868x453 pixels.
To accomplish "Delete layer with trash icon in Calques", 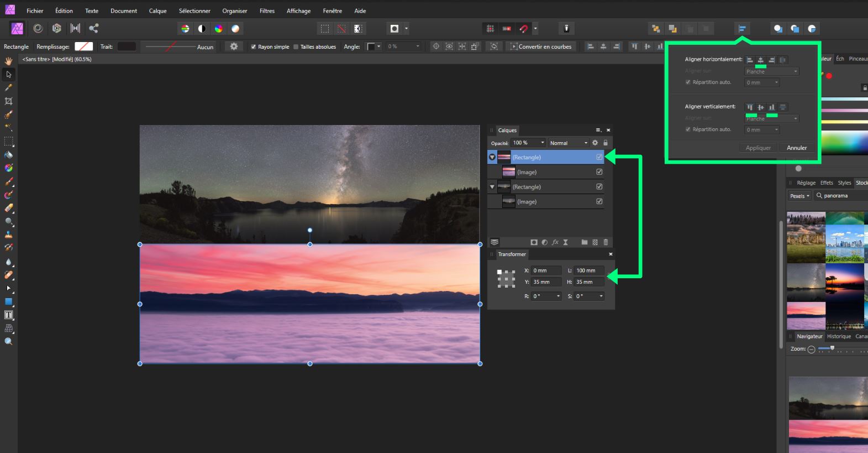I will pos(606,242).
